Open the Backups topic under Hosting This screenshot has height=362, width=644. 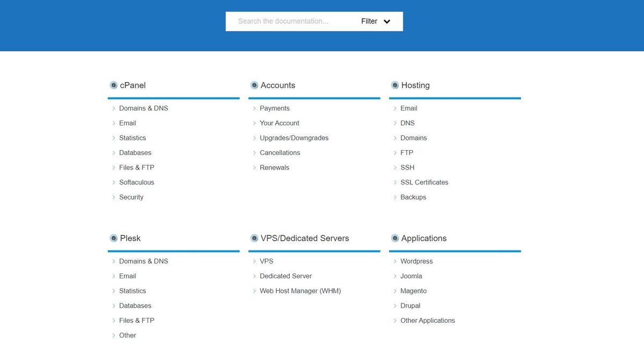(x=413, y=197)
